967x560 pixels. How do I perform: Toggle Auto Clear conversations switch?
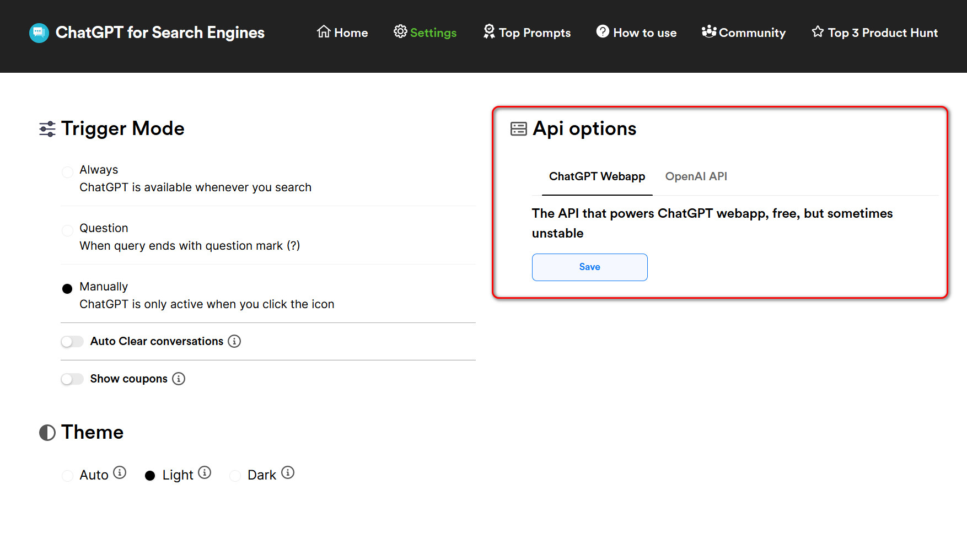point(72,342)
